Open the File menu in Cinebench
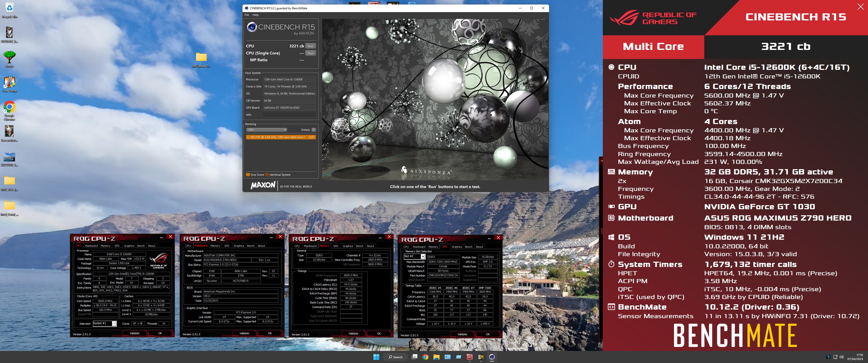Image resolution: width=868 pixels, height=363 pixels. pos(247,15)
